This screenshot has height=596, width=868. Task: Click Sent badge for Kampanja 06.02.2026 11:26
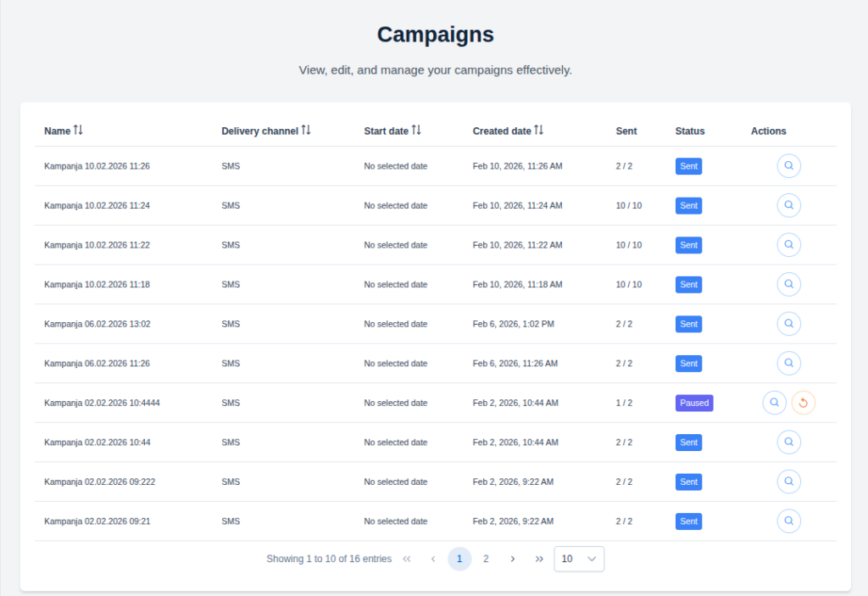pyautogui.click(x=688, y=364)
